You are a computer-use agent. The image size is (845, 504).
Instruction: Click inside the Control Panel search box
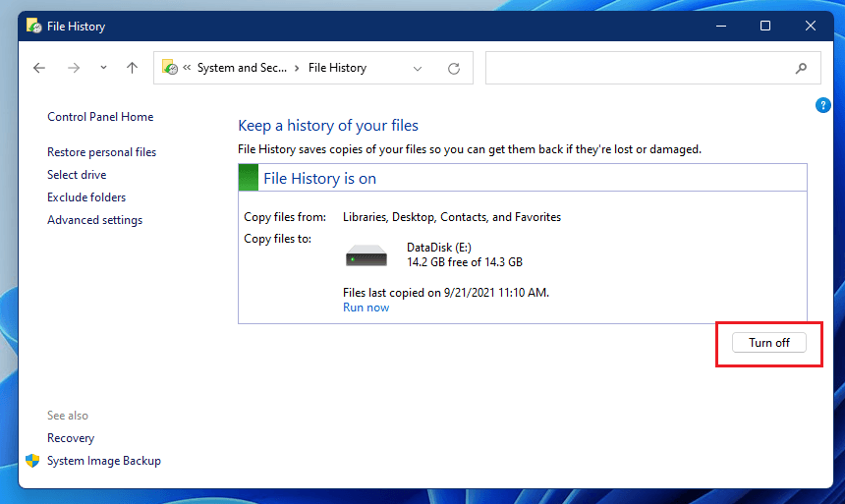tap(653, 68)
